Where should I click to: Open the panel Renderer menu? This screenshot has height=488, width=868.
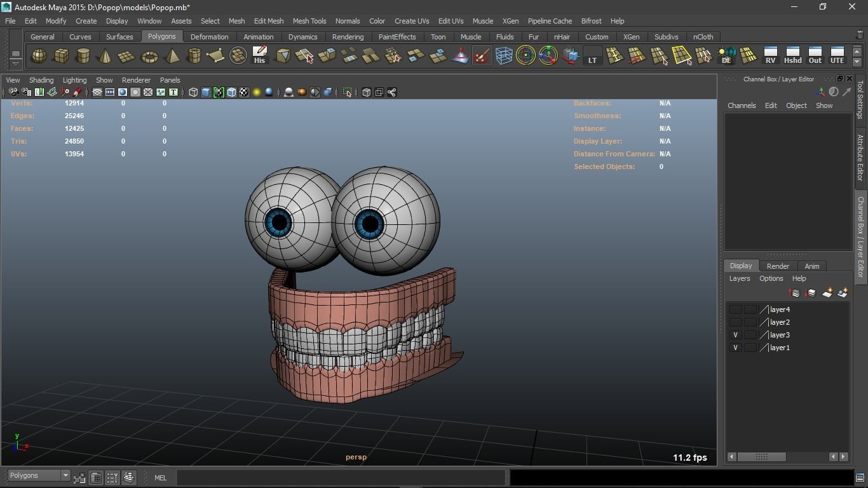click(136, 80)
